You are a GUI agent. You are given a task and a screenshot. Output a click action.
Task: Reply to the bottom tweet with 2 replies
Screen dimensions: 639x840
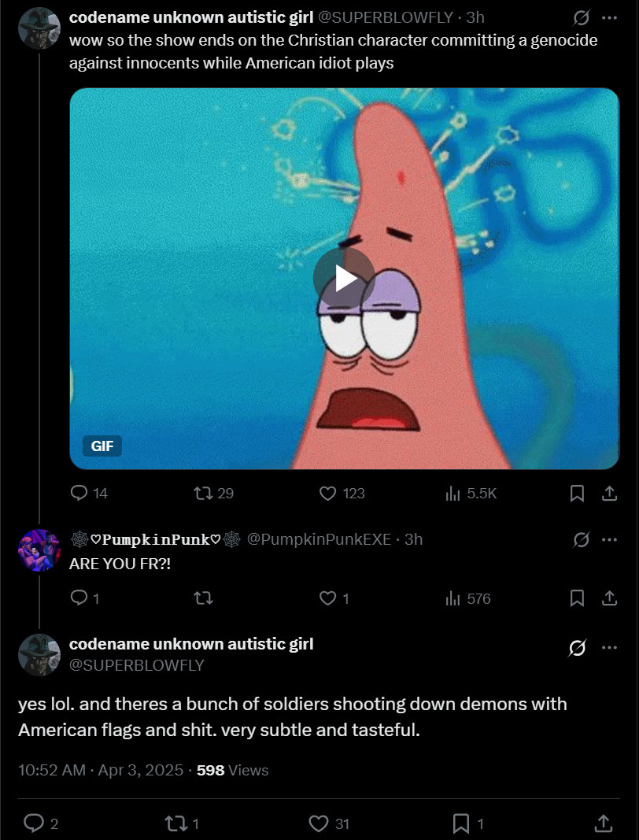coord(34,823)
